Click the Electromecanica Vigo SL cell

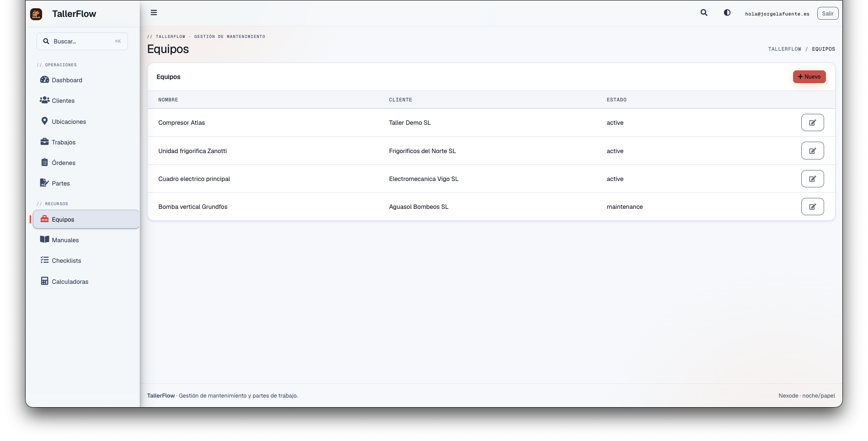[x=424, y=179]
